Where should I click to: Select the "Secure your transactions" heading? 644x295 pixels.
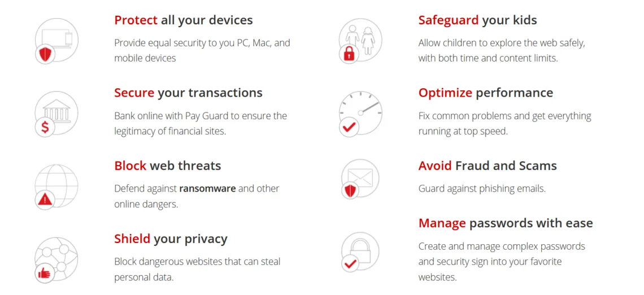(x=188, y=93)
